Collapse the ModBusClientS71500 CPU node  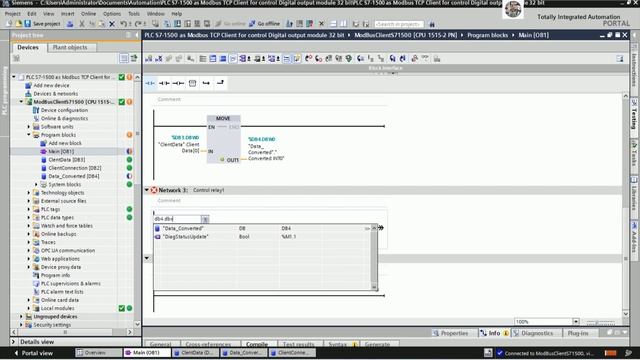click(x=21, y=102)
